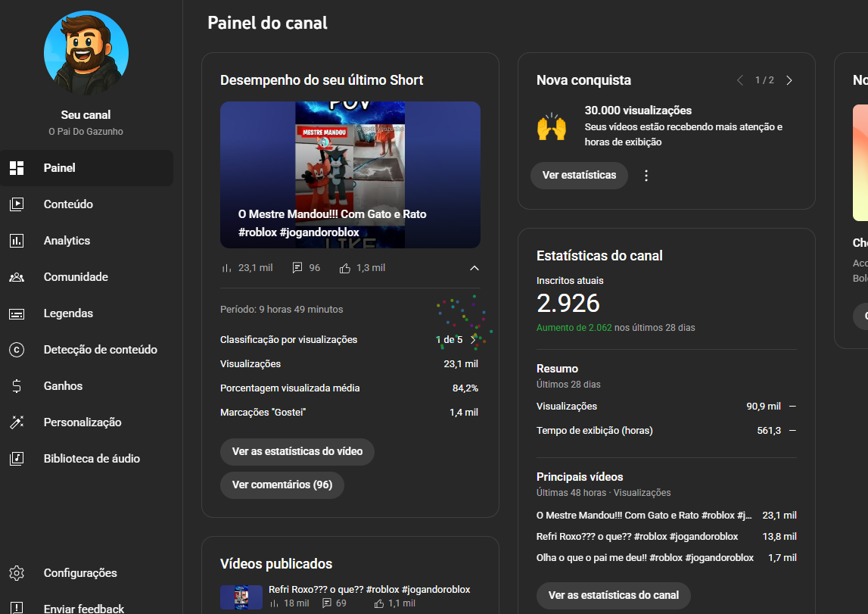
Task: Click the Painel dashboard grid icon
Action: point(17,168)
